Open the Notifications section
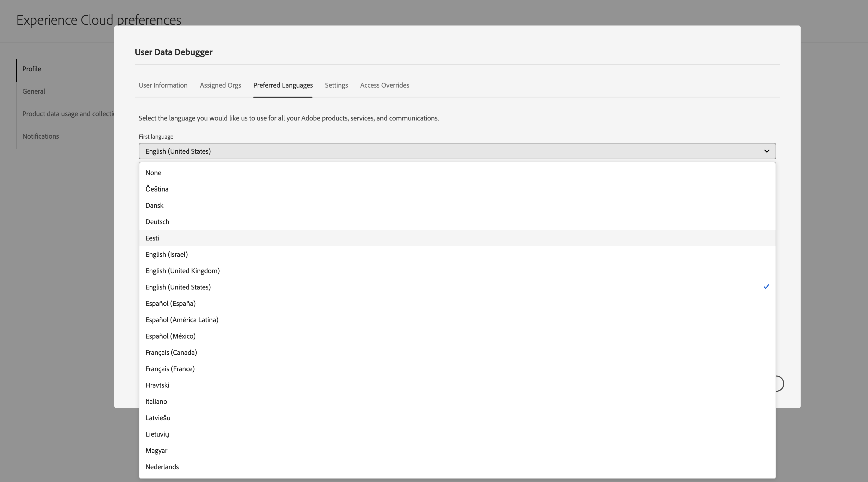Viewport: 868px width, 482px height. click(40, 136)
